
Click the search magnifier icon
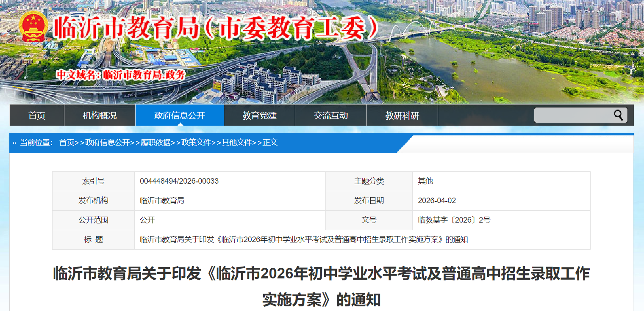[619, 115]
